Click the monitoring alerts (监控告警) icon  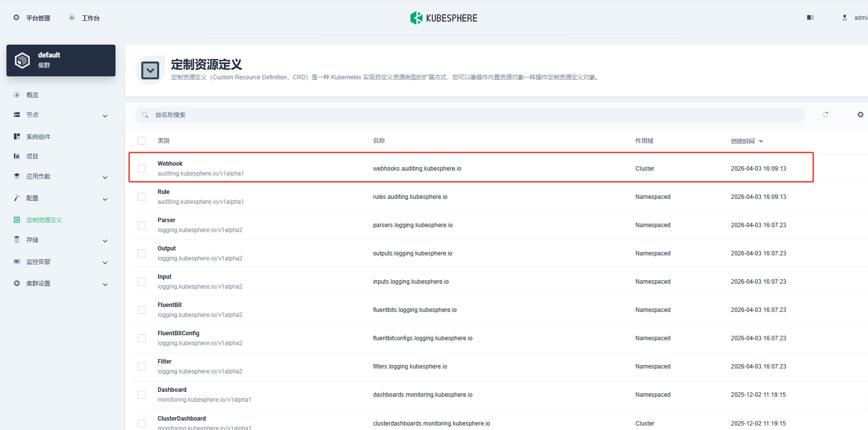point(17,261)
